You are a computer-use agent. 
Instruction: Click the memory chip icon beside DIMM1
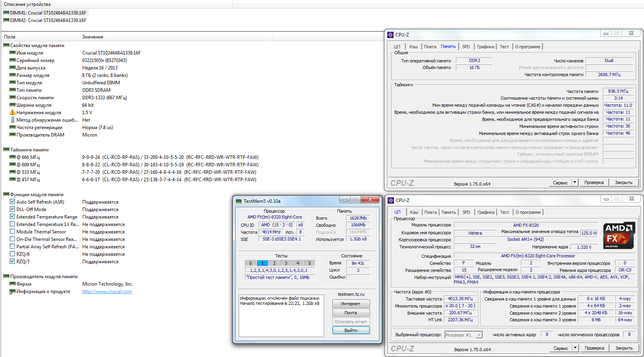pos(6,13)
